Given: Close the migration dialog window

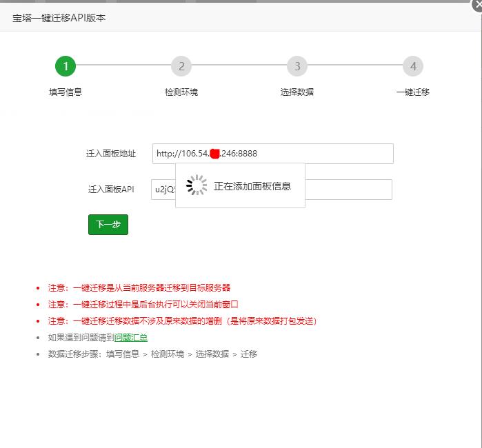Looking at the screenshot, I should [x=477, y=6].
